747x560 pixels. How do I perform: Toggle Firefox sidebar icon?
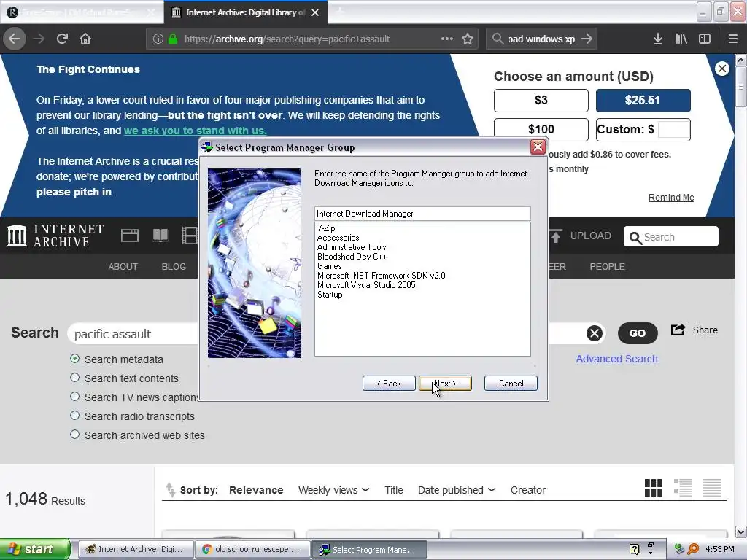(705, 39)
